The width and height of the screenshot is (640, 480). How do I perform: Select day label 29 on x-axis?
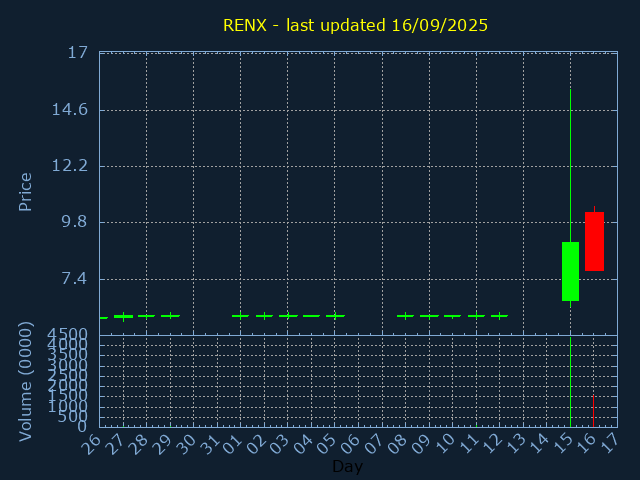click(x=161, y=444)
